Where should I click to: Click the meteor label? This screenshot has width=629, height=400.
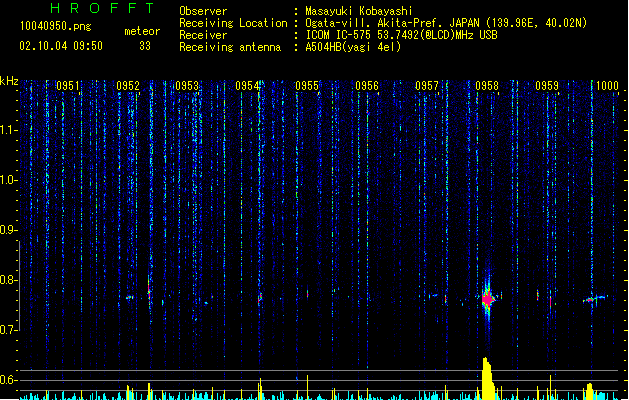pos(142,31)
